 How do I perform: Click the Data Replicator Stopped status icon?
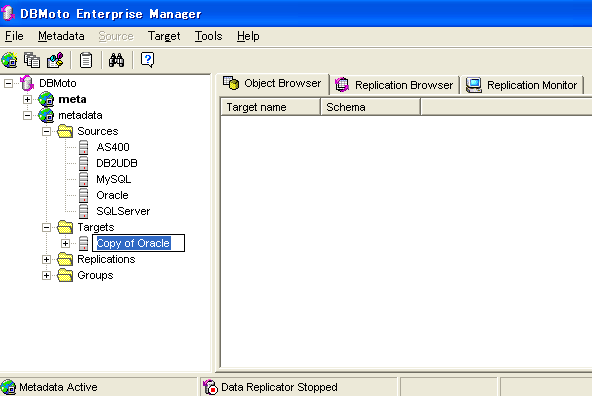pyautogui.click(x=211, y=387)
